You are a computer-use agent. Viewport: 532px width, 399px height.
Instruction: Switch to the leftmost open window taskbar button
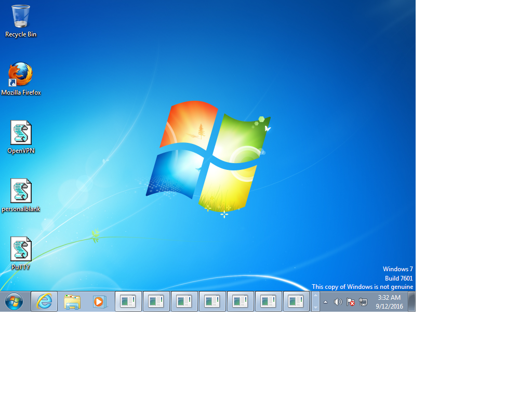(128, 301)
